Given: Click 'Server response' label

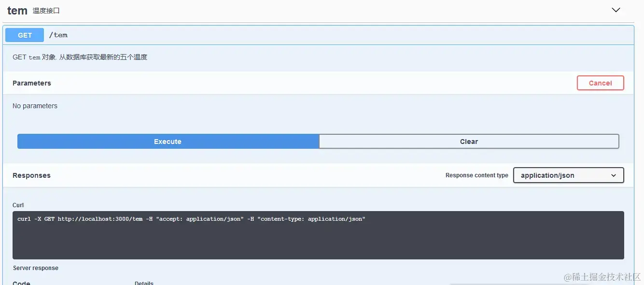Looking at the screenshot, I should 36,268.
